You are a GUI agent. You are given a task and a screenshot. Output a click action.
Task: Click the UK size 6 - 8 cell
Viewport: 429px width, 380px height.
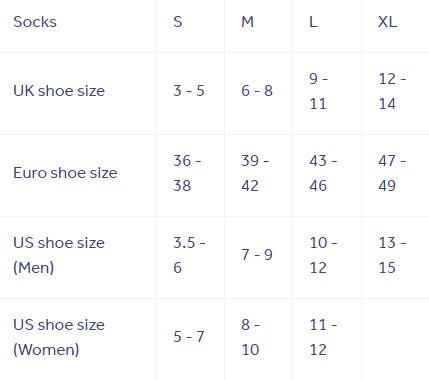pyautogui.click(x=257, y=91)
